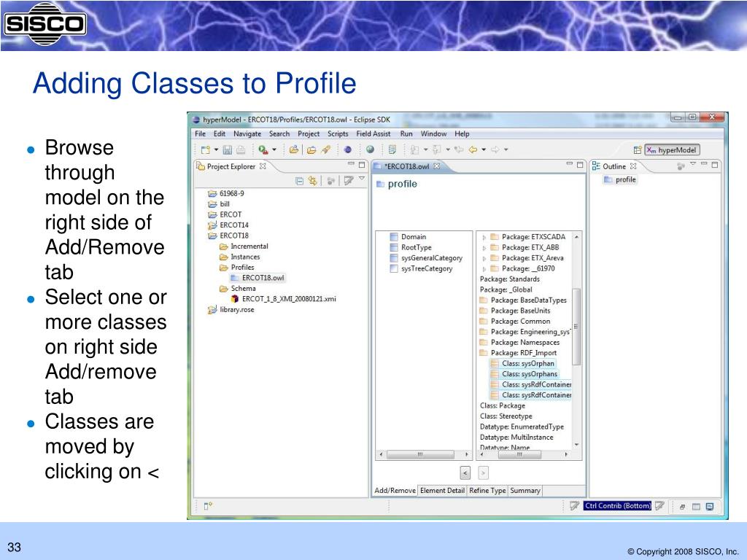Image resolution: width=747 pixels, height=560 pixels.
Task: Click the Last Edit Location icon
Action: [459, 149]
